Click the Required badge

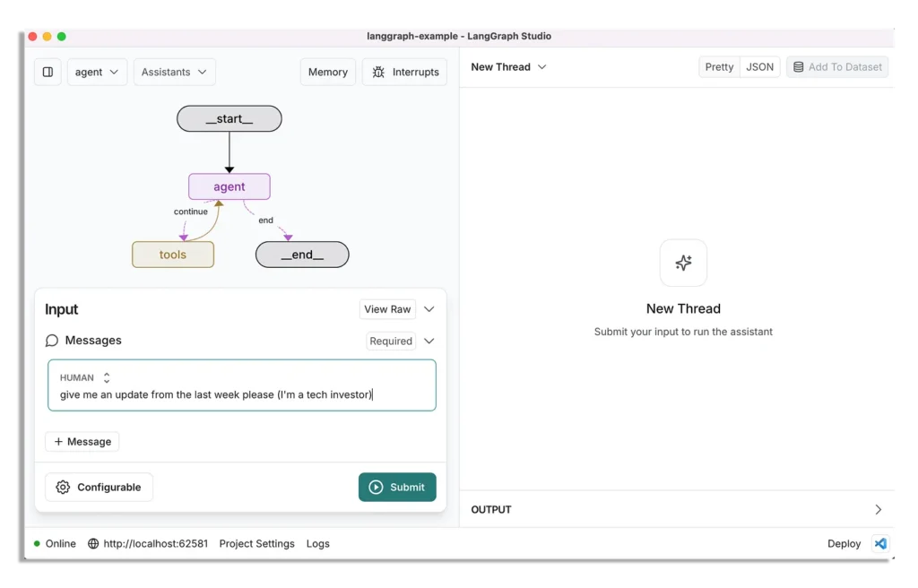click(391, 341)
